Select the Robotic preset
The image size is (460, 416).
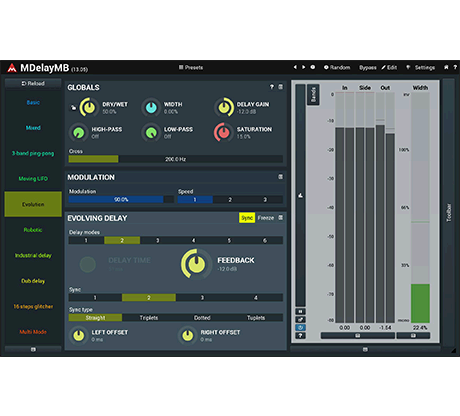[x=33, y=230]
